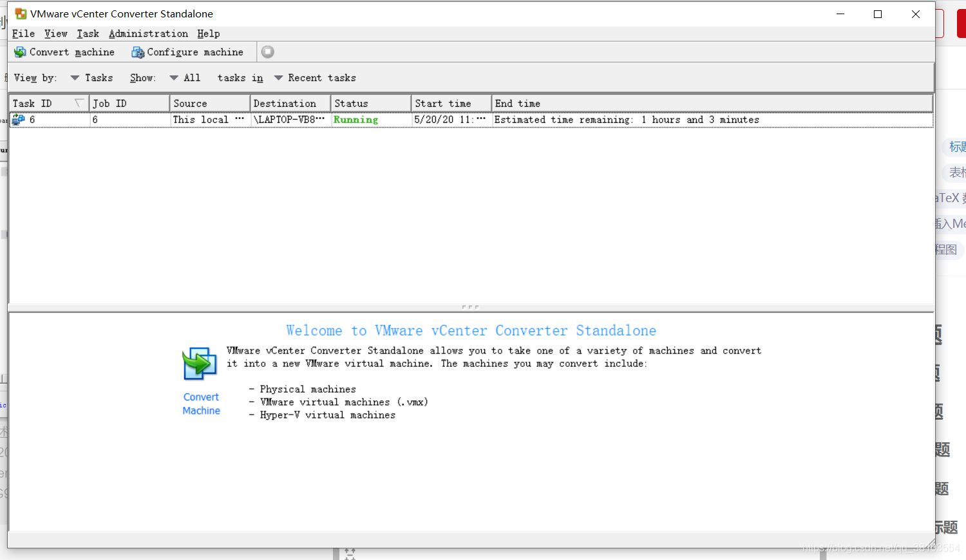Open the View menu
This screenshot has height=560, width=966.
tap(56, 33)
